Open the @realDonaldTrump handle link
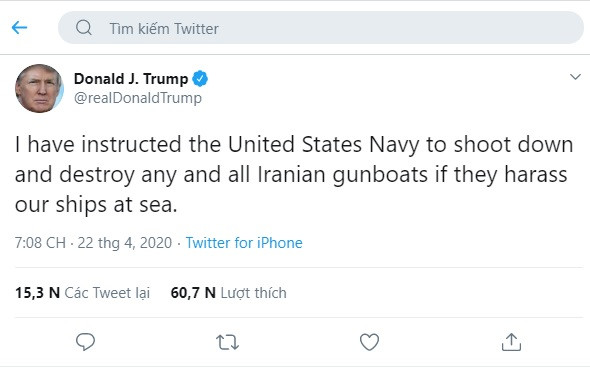 click(x=138, y=98)
